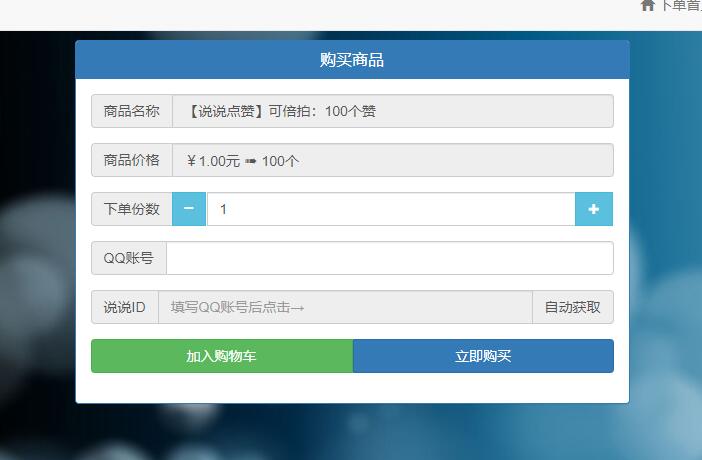The height and width of the screenshot is (460, 702).
Task: Click the arrow symbol in price field
Action: point(251,161)
